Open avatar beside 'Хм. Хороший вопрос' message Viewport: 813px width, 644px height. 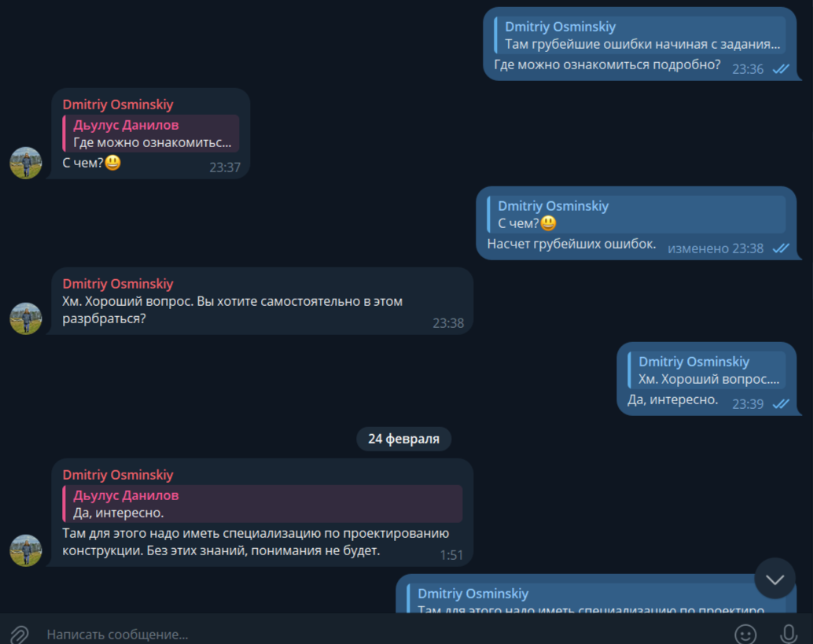point(26,318)
